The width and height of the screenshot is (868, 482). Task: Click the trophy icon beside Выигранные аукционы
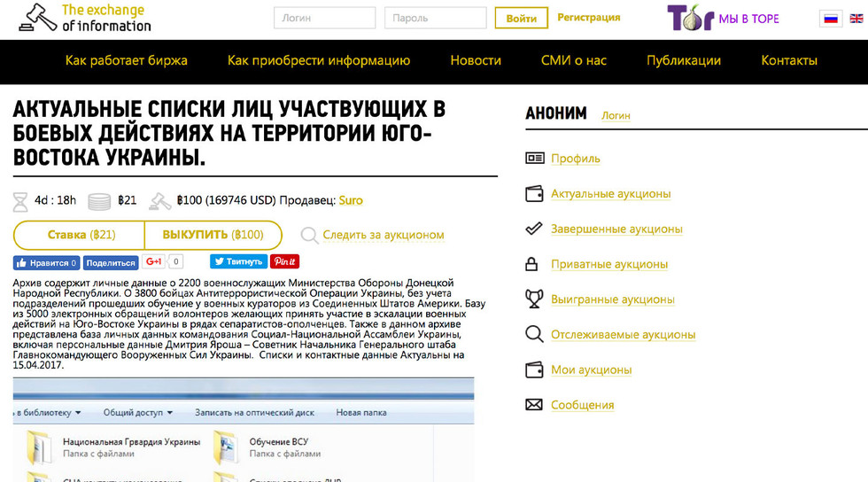point(534,299)
